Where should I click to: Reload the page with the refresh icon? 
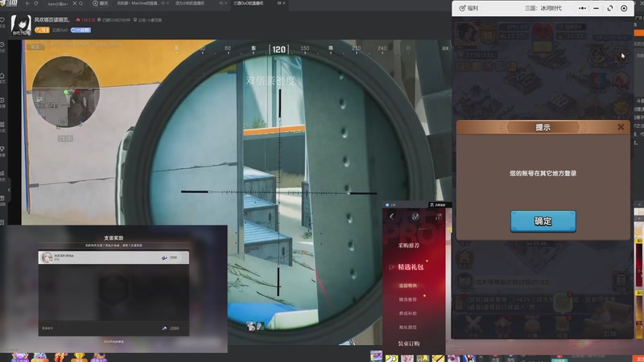pos(36,3)
